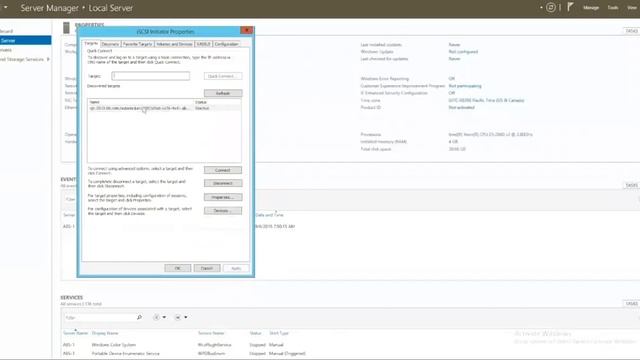640x360 pixels.
Task: Open the Properties TASKS dropdown
Action: [631, 31]
